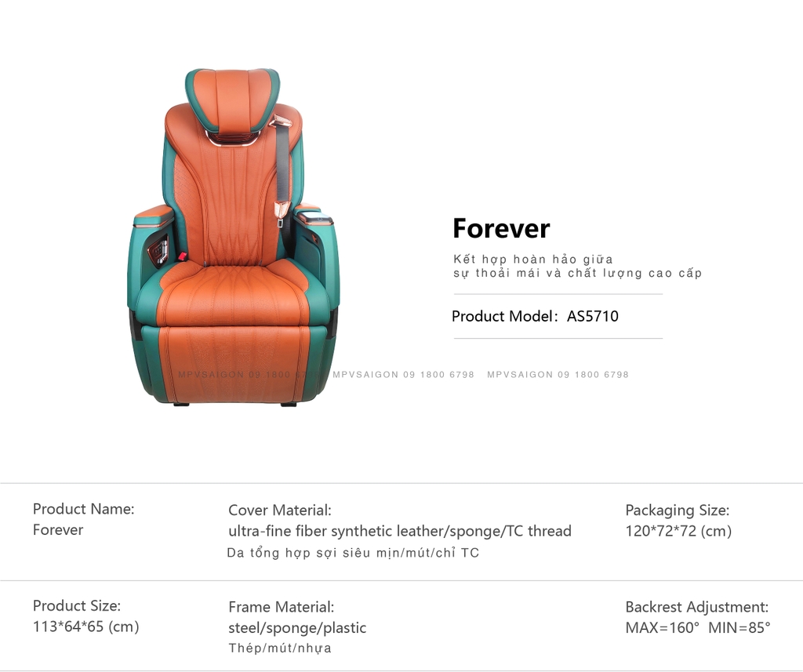Click the Product Name label
Image resolution: width=803 pixels, height=672 pixels.
click(x=83, y=509)
